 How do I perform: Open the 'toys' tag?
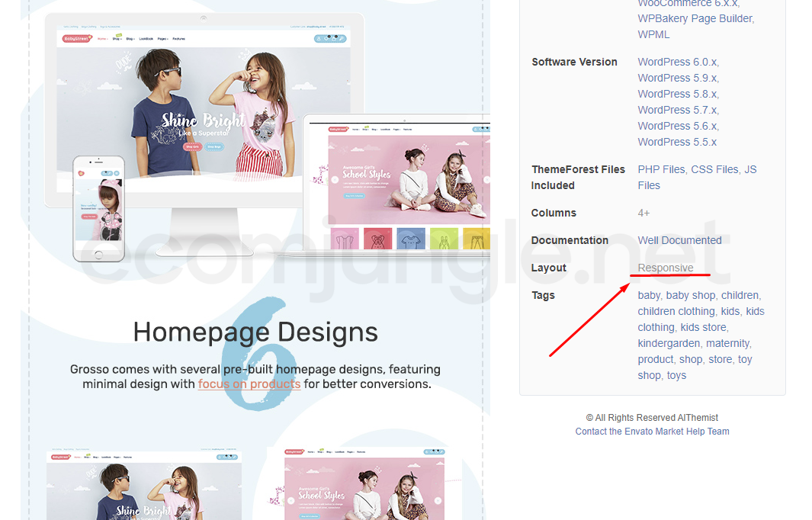point(676,375)
